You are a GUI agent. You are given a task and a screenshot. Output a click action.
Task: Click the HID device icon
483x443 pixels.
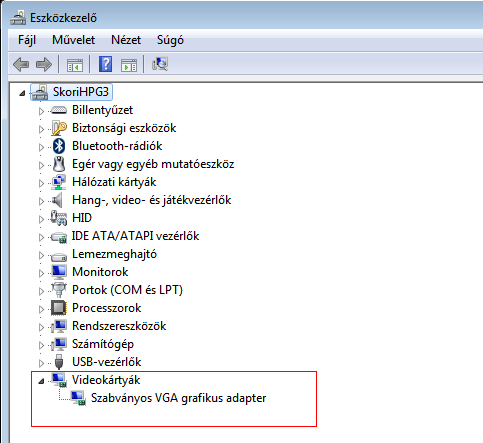click(59, 218)
